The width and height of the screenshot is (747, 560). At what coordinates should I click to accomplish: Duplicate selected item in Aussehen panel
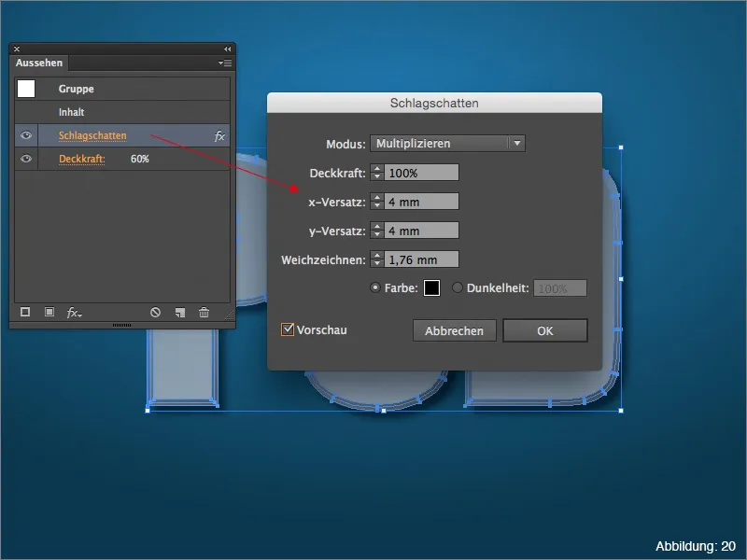click(179, 313)
